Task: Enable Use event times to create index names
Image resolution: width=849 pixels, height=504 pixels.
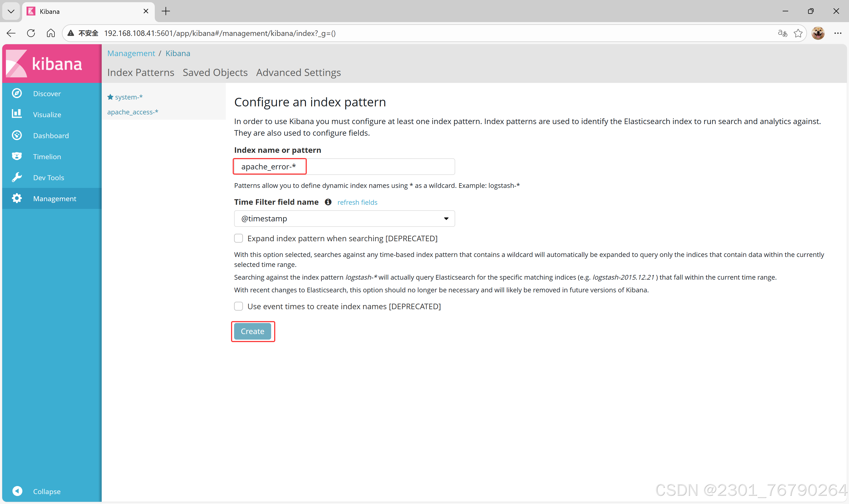Action: (239, 306)
